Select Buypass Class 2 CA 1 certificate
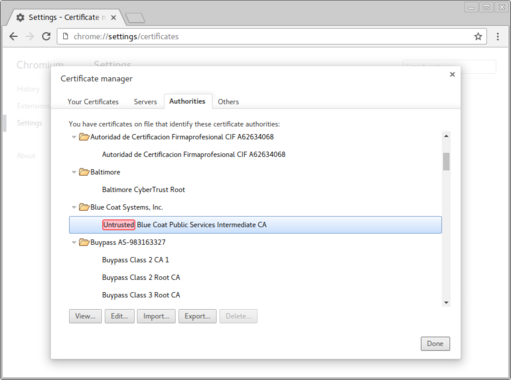 pyautogui.click(x=135, y=260)
